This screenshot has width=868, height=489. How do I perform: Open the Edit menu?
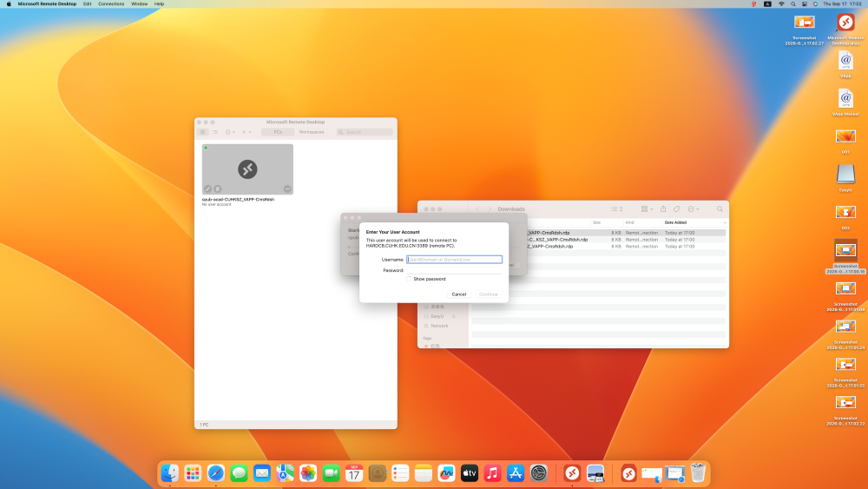(x=88, y=3)
